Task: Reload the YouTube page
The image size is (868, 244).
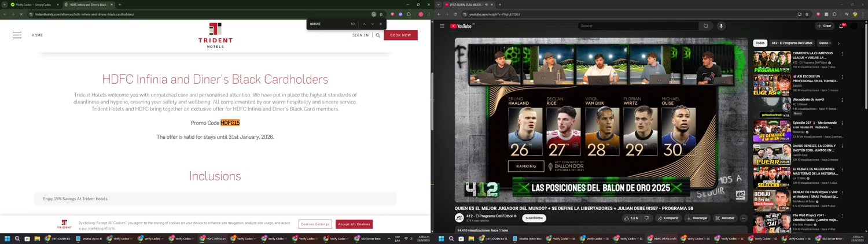Action: (455, 14)
